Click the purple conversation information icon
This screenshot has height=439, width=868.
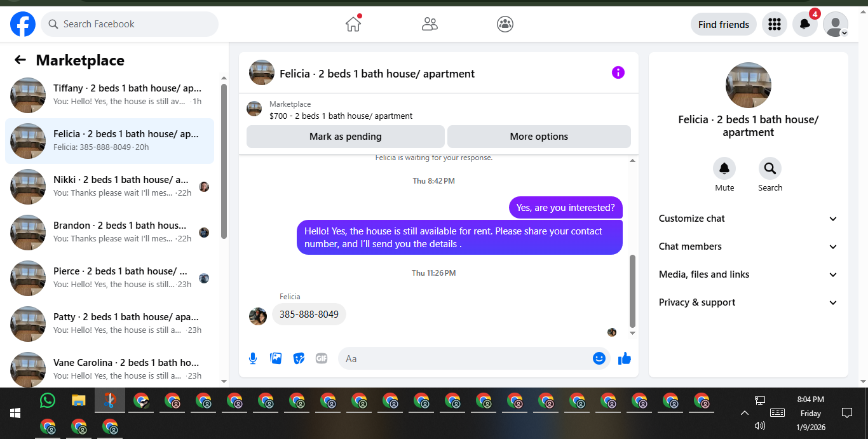click(x=618, y=72)
